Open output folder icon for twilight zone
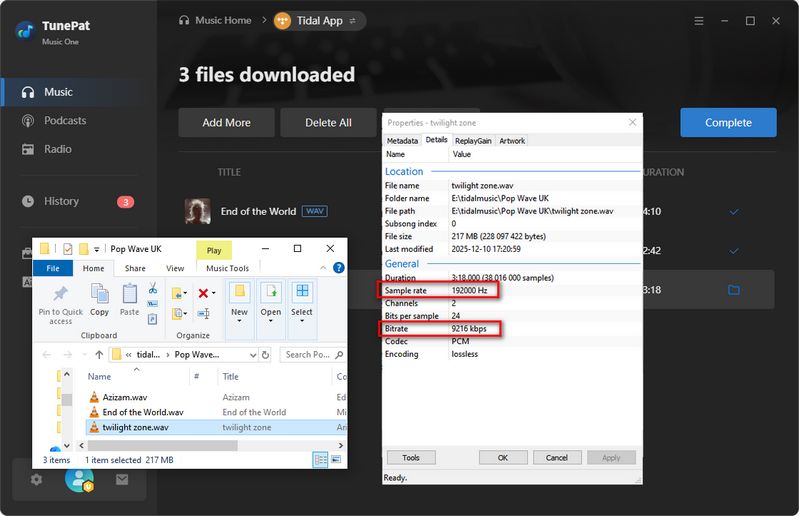Screen dimensions: 799x516 click(x=733, y=290)
